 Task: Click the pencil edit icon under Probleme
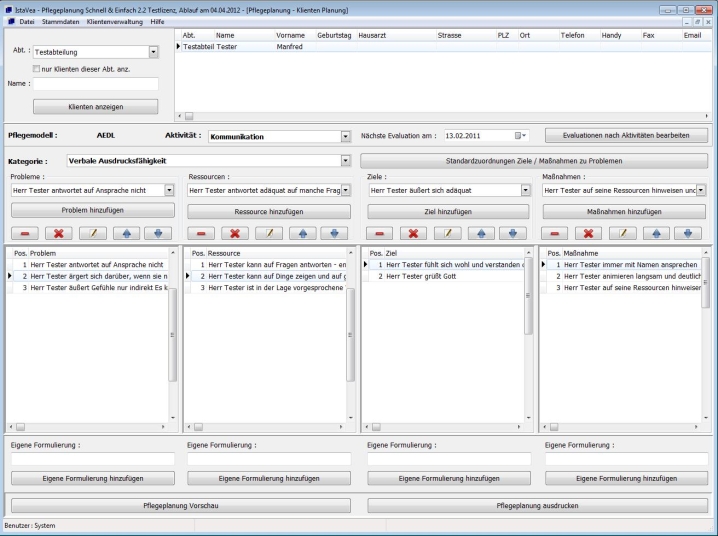pyautogui.click(x=92, y=233)
